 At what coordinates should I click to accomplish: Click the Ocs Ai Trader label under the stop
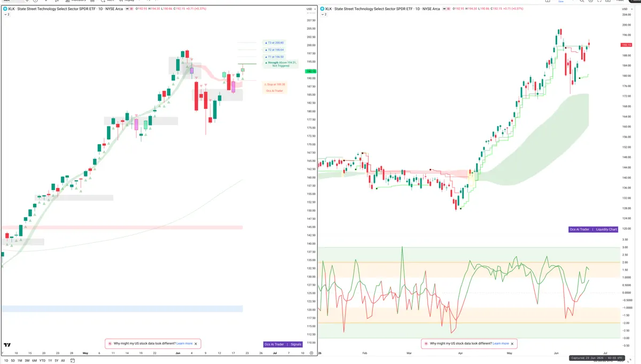[275, 91]
